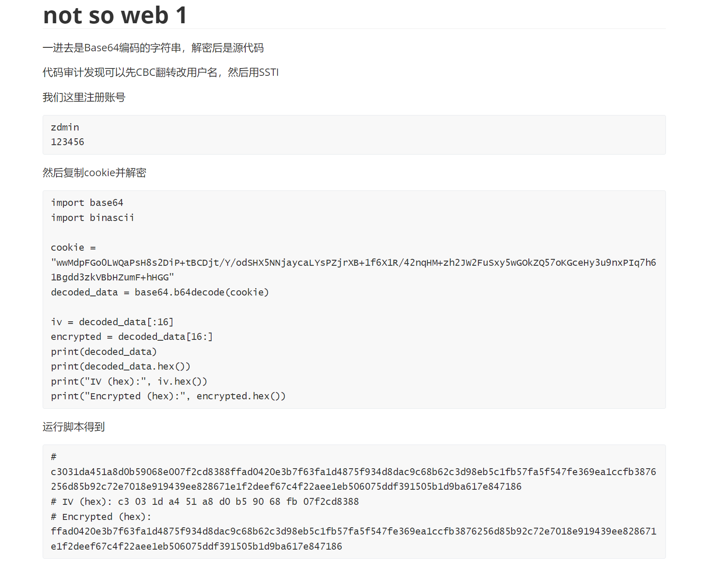Click the "我们这里注册账号" paragraph
Screen dimensions: 728x566
pos(84,97)
